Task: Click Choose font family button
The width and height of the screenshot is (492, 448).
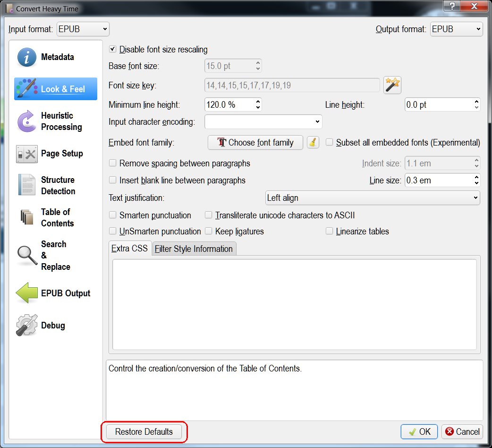Action: pos(255,143)
